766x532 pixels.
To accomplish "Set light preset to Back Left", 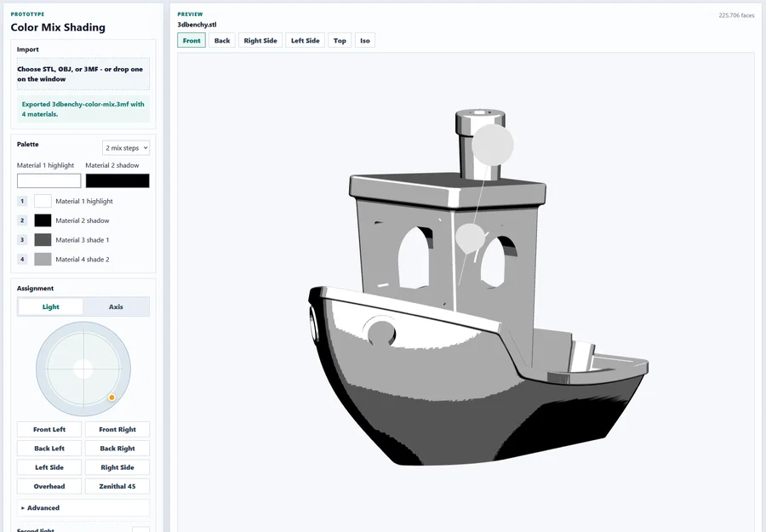I will [x=49, y=449].
